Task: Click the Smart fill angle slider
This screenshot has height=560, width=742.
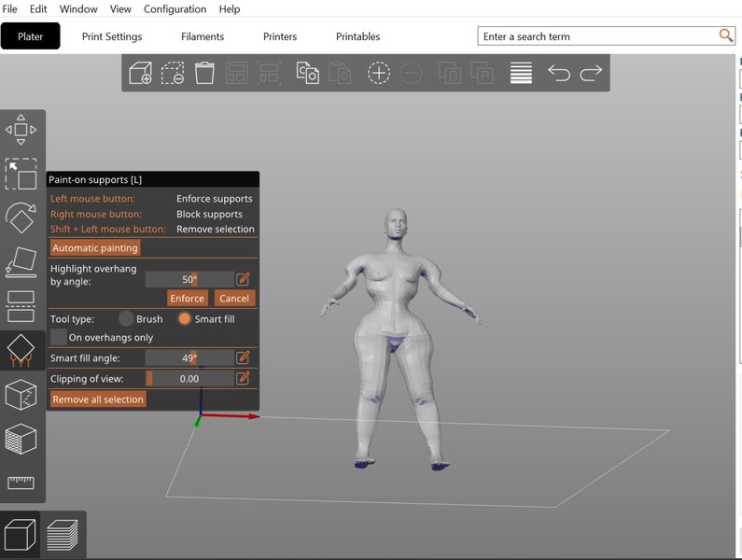Action: 189,357
